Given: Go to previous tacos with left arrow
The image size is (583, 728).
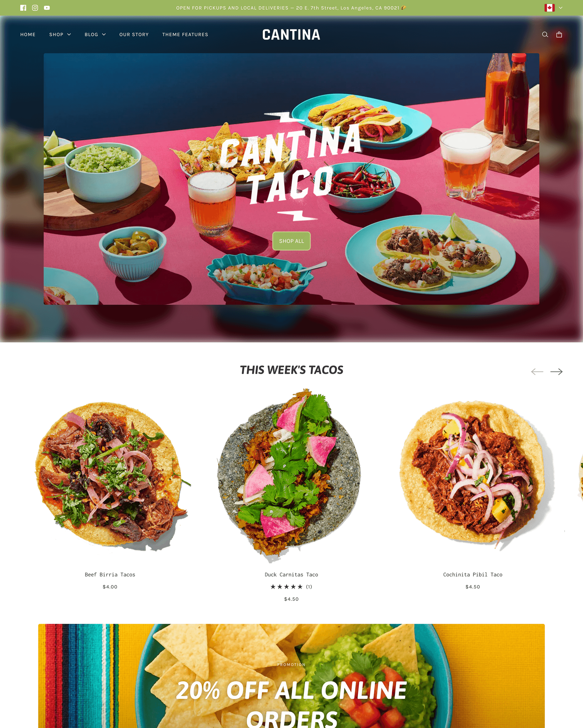Looking at the screenshot, I should [x=537, y=371].
